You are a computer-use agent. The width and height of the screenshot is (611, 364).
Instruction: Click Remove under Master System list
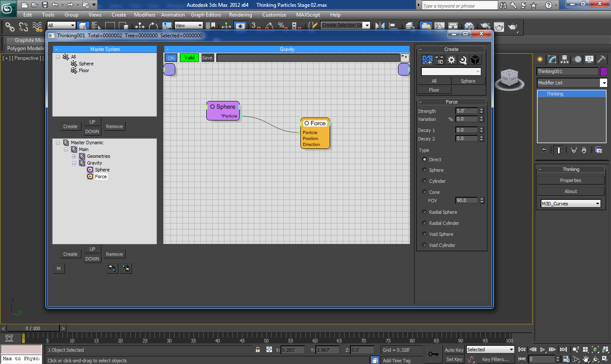115,126
